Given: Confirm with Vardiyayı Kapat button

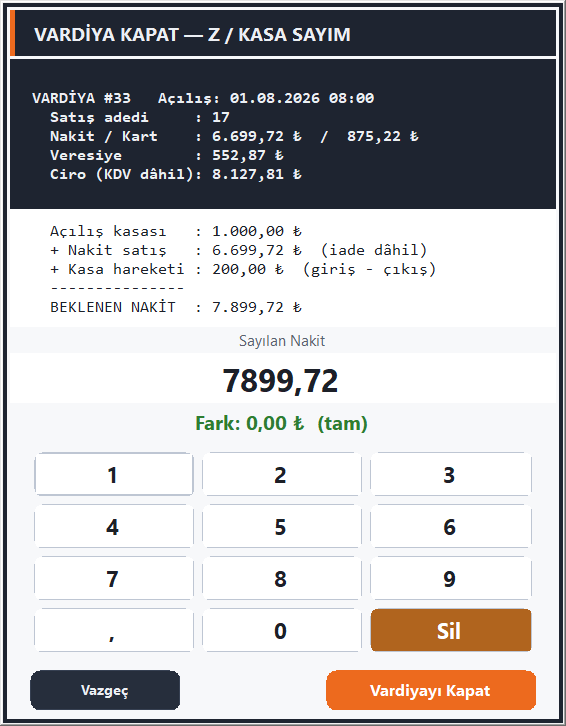Looking at the screenshot, I should coord(431,690).
